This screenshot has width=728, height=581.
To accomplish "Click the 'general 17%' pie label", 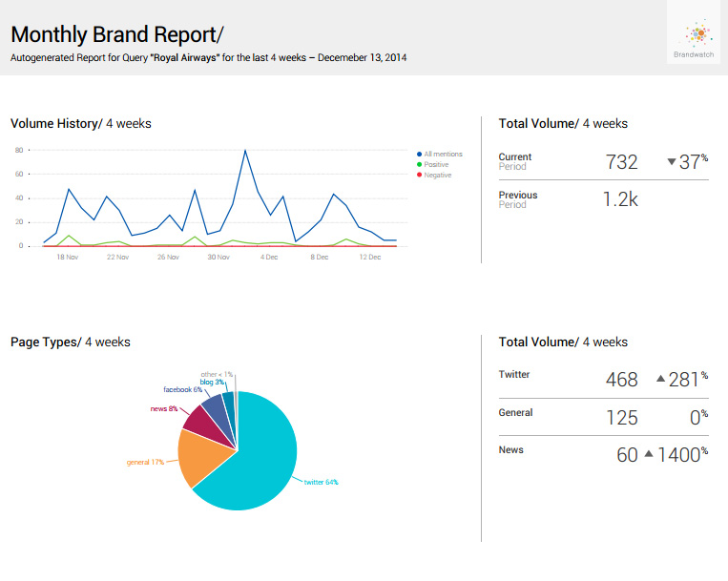I will [145, 462].
